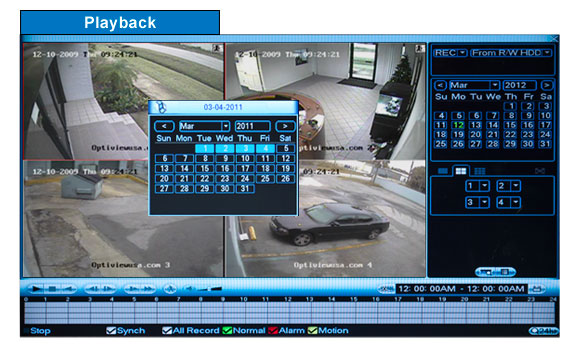
Task: Click the mouse icon in popup title bar
Action: click(161, 107)
